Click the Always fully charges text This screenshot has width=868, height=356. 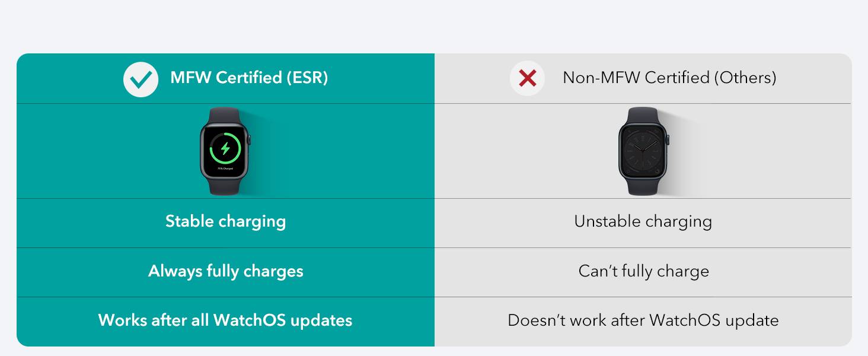pyautogui.click(x=226, y=271)
